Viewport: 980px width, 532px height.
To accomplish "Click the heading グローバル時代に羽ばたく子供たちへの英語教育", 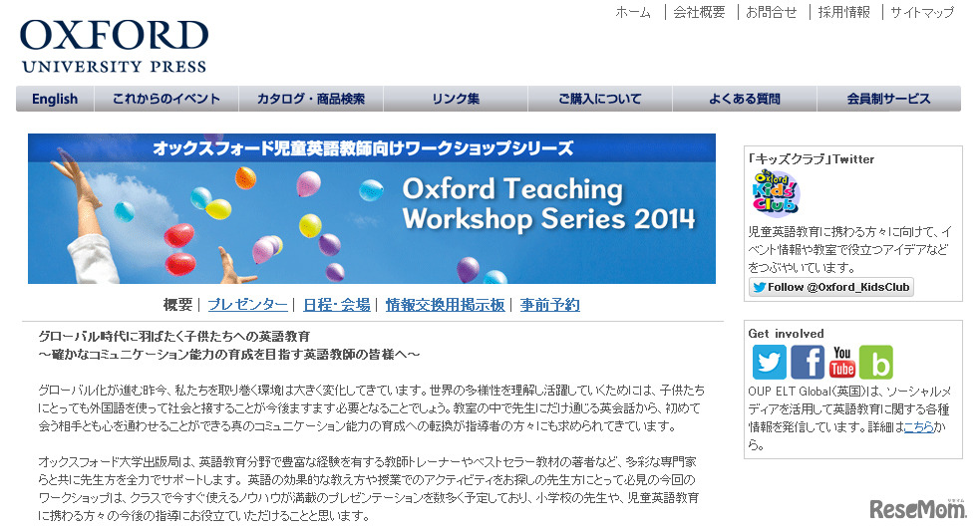I will click(x=174, y=336).
